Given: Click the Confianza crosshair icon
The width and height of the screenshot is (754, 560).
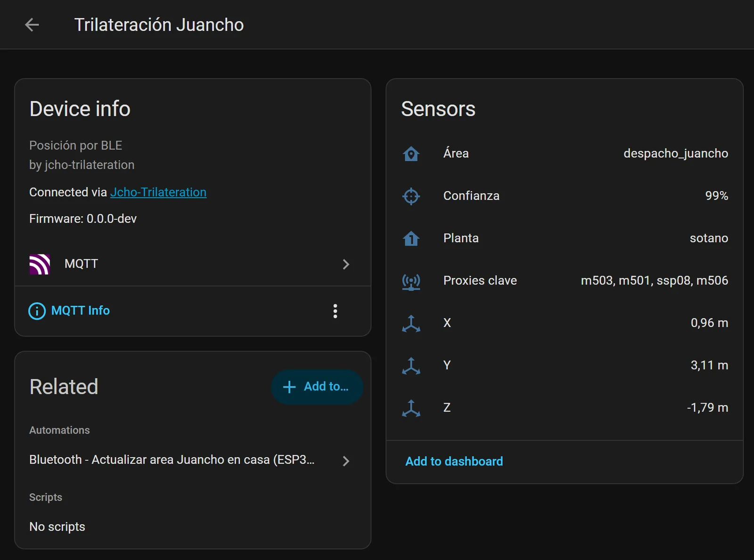Looking at the screenshot, I should click(411, 196).
